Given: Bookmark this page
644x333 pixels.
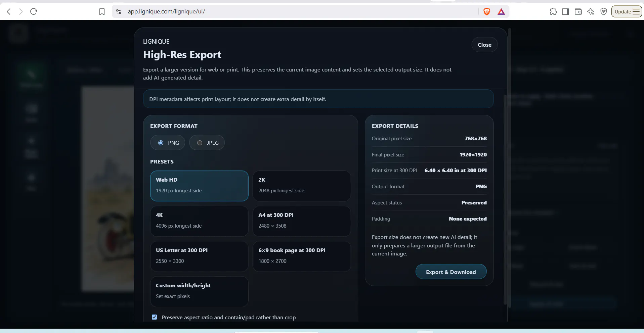Looking at the screenshot, I should 102,12.
